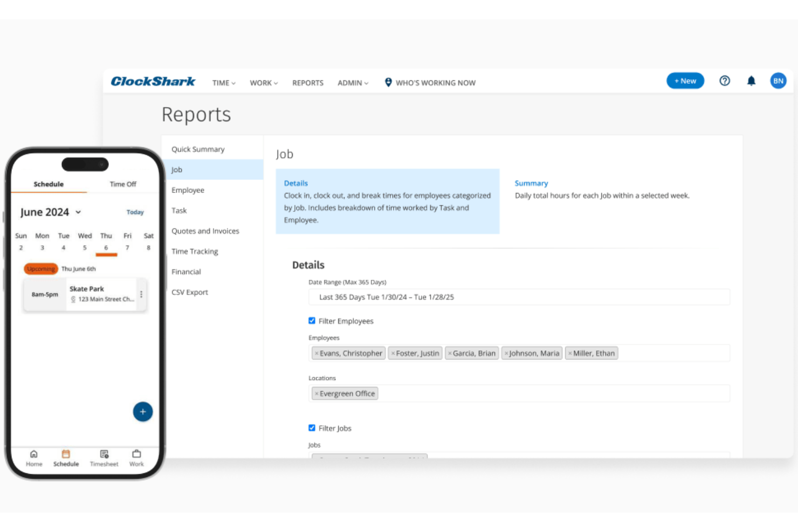
Task: Choose the Details job report card
Action: 388,202
